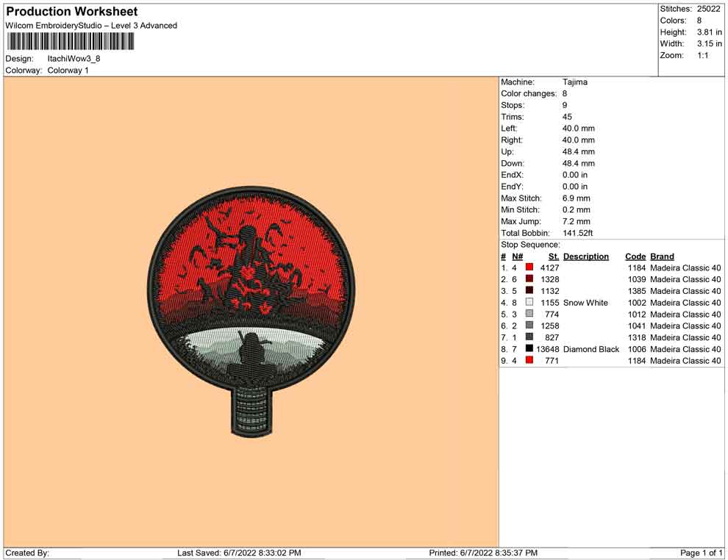Click the trims value '45'

click(x=568, y=117)
